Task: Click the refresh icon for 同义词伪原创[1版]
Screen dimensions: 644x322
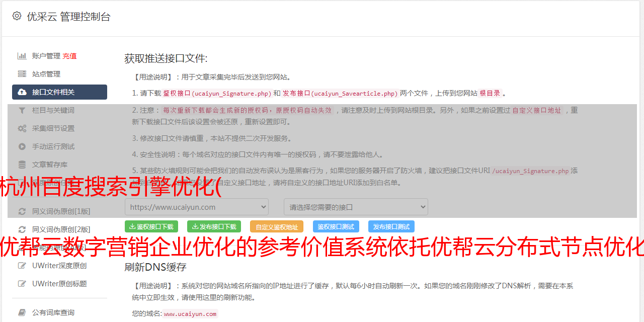Action: click(22, 211)
